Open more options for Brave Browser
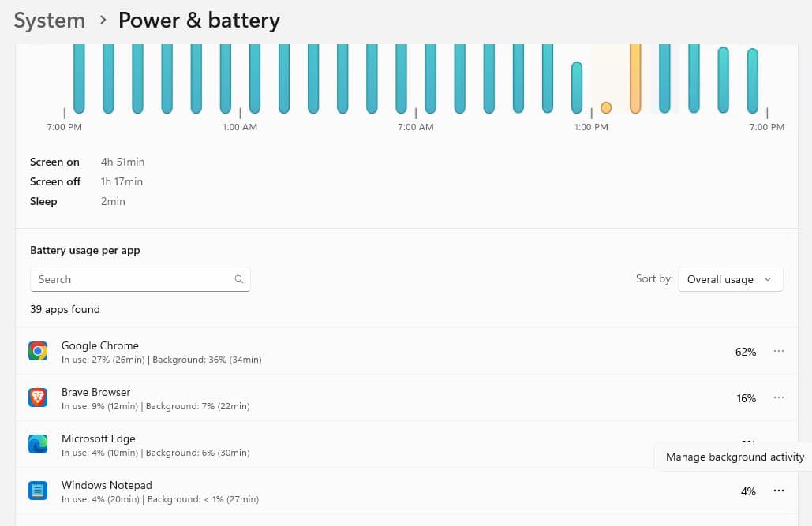 (x=779, y=398)
